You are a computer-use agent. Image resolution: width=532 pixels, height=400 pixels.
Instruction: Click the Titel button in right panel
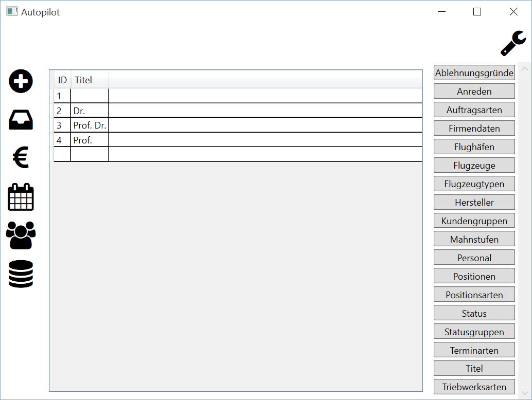(474, 368)
